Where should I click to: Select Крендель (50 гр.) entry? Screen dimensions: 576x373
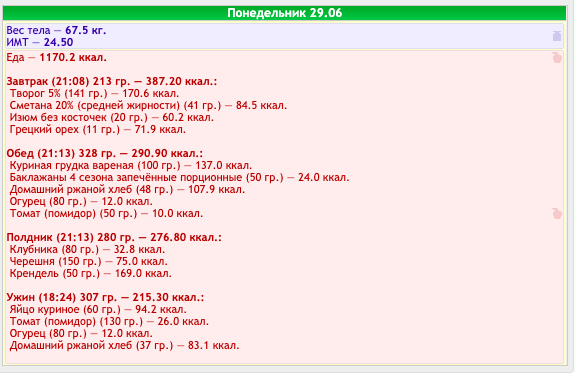91,273
